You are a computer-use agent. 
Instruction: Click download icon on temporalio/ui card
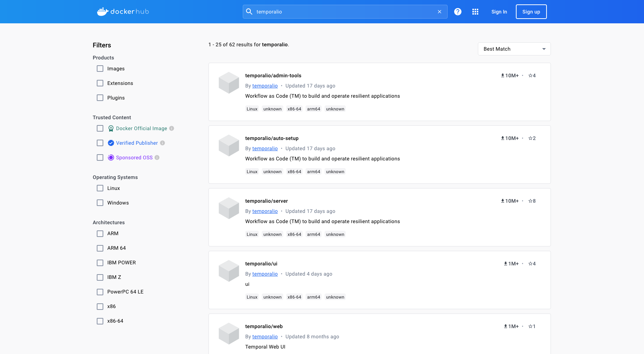pos(506,264)
